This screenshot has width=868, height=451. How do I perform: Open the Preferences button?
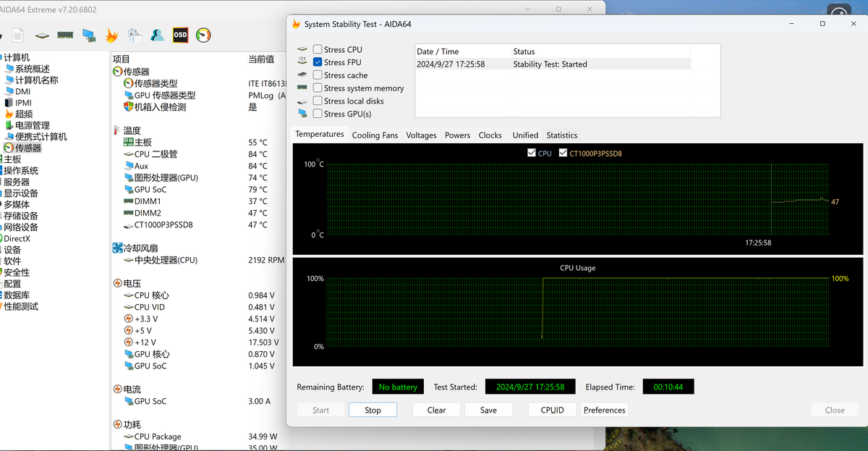605,410
